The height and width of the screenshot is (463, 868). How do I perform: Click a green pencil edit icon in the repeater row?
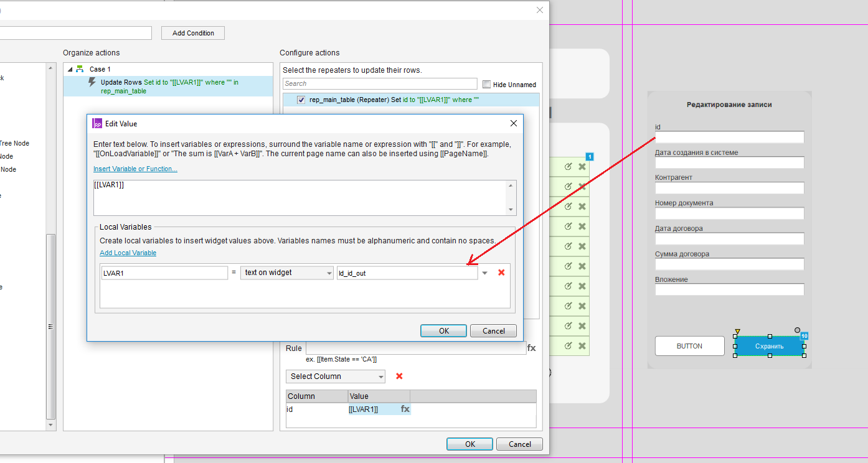click(x=567, y=166)
